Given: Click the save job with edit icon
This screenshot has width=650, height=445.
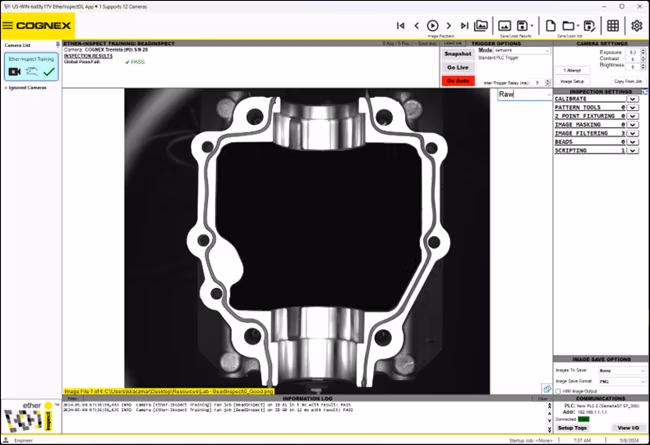Looking at the screenshot, I should click(x=589, y=26).
